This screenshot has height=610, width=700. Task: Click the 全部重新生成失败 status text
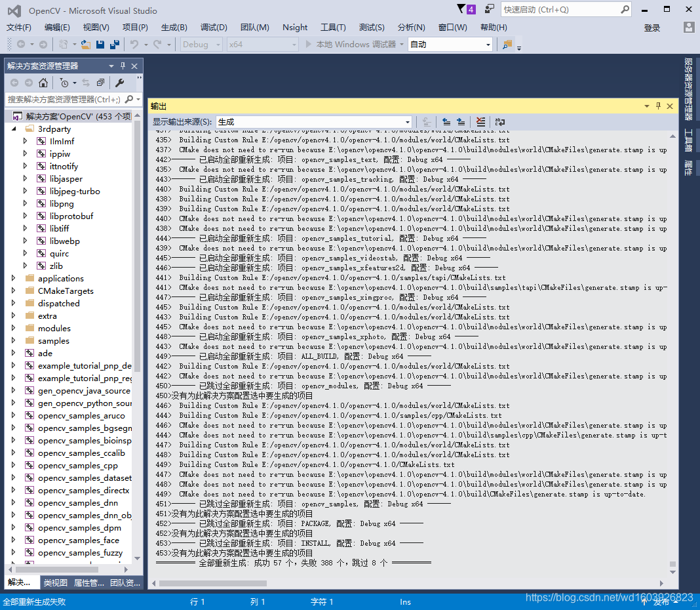click(x=34, y=602)
